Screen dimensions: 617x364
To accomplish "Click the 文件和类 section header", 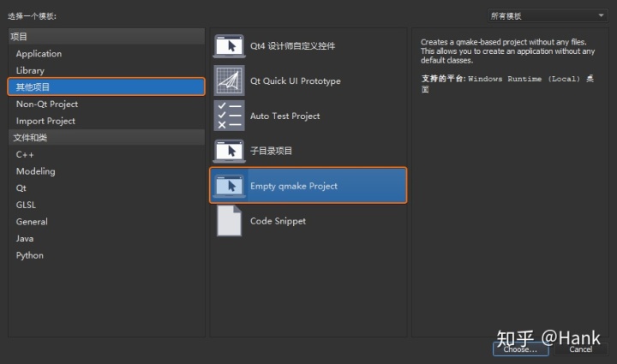I will (x=106, y=138).
